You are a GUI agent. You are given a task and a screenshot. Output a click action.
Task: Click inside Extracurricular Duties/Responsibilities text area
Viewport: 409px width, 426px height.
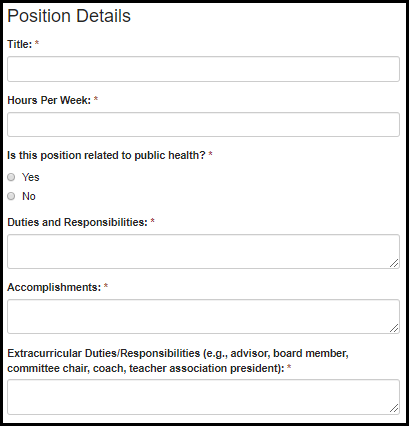coord(203,397)
